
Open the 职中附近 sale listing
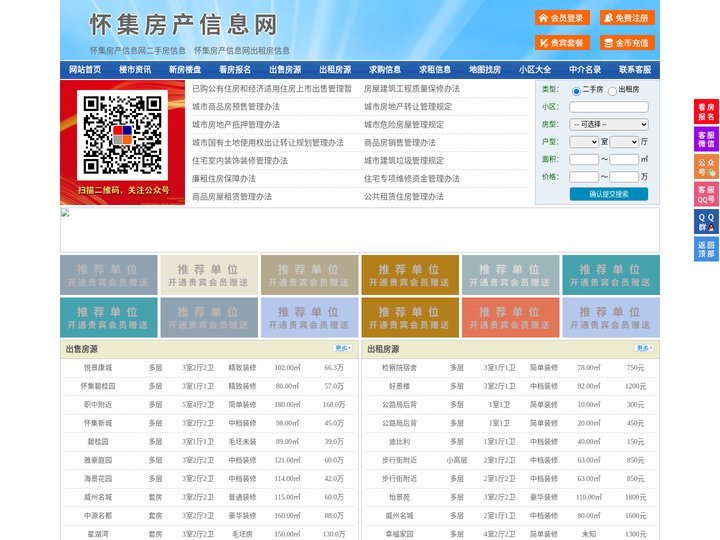98,405
